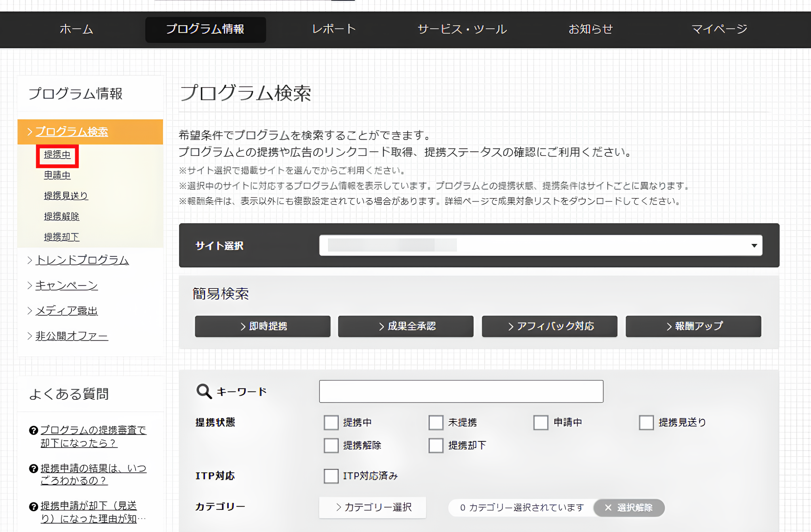The width and height of the screenshot is (811, 532).
Task: Open the 提携中 sidebar link
Action: [57, 155]
